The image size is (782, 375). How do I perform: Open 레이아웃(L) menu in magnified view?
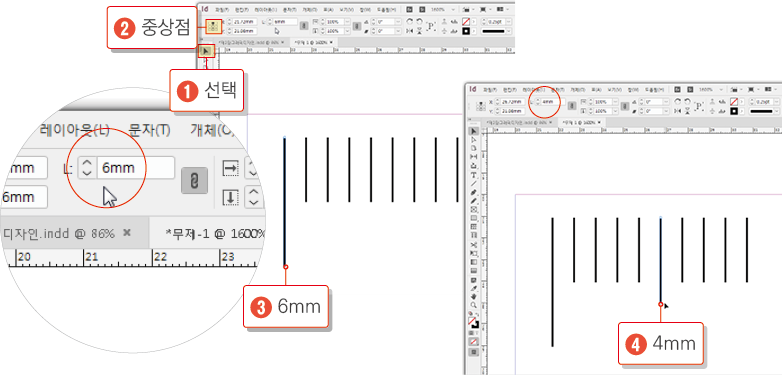click(74, 130)
